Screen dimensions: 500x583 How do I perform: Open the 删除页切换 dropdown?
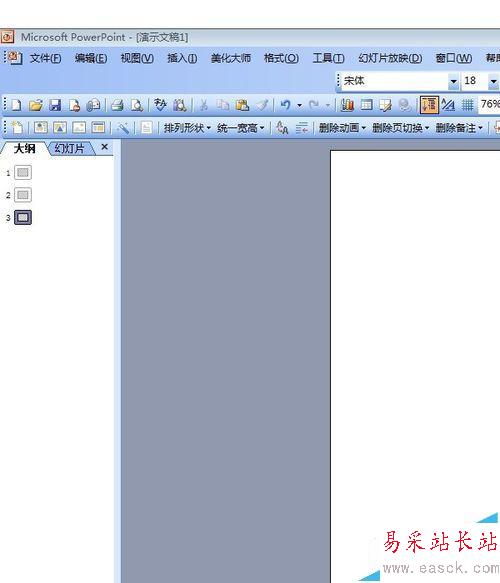pyautogui.click(x=401, y=128)
